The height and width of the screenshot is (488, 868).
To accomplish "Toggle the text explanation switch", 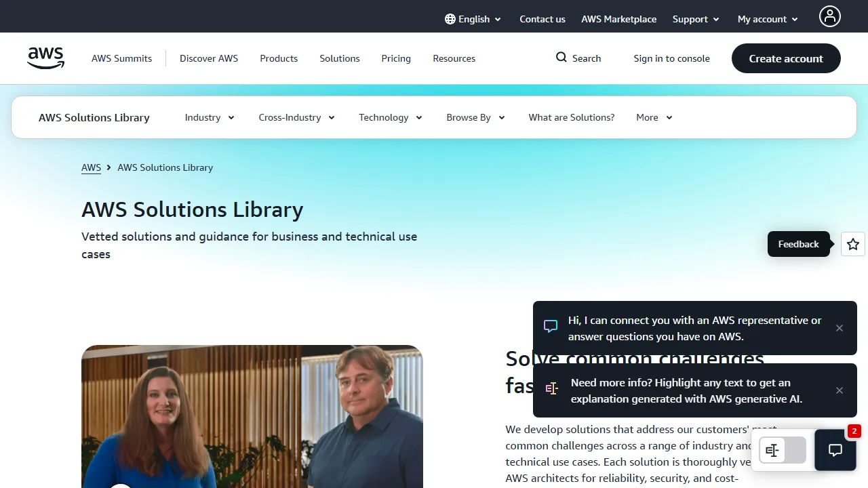I will click(783, 450).
